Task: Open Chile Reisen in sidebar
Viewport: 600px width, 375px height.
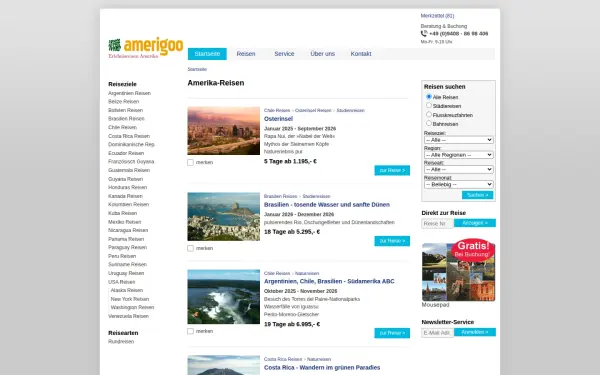Action: [x=122, y=127]
